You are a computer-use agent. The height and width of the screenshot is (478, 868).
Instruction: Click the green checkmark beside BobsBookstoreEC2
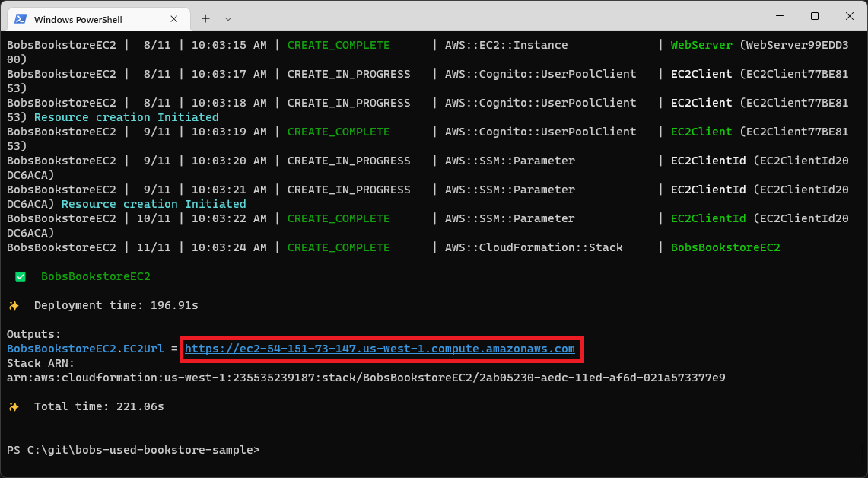(x=21, y=276)
